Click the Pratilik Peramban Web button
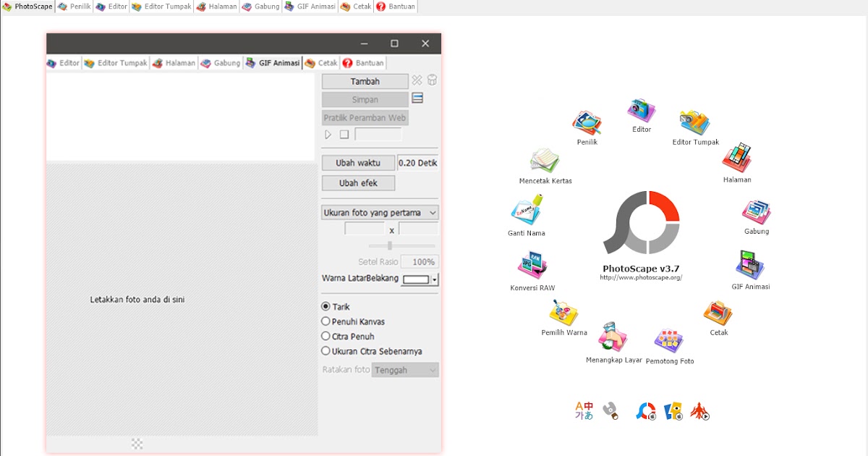 click(x=365, y=117)
